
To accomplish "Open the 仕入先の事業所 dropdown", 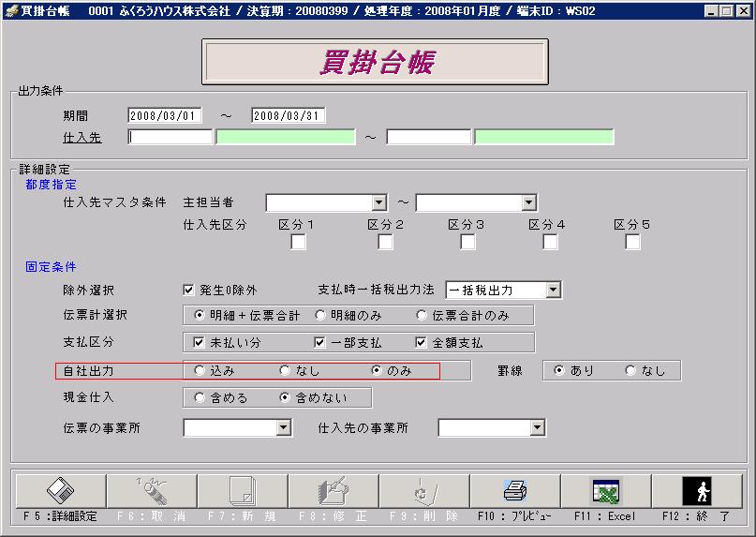I will click(x=538, y=427).
